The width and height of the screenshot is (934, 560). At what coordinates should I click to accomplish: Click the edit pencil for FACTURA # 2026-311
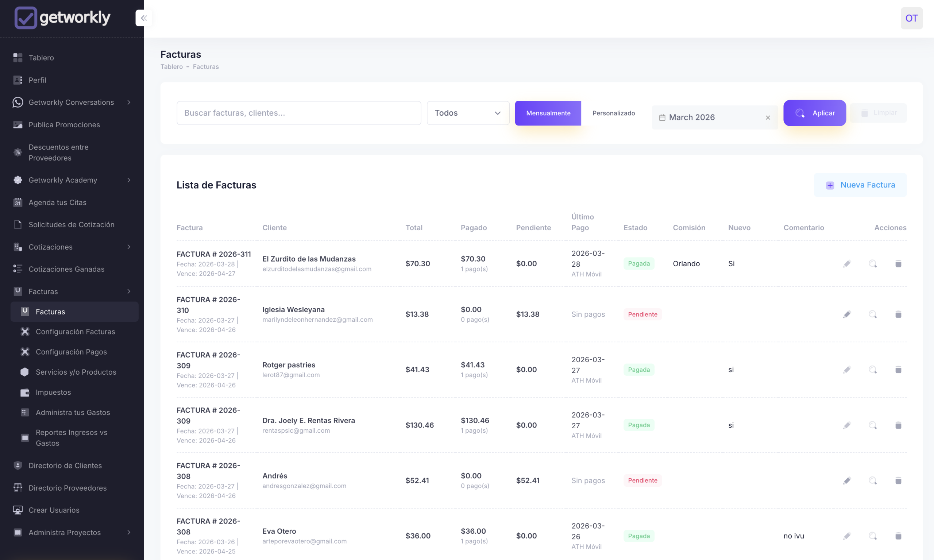[x=847, y=263]
